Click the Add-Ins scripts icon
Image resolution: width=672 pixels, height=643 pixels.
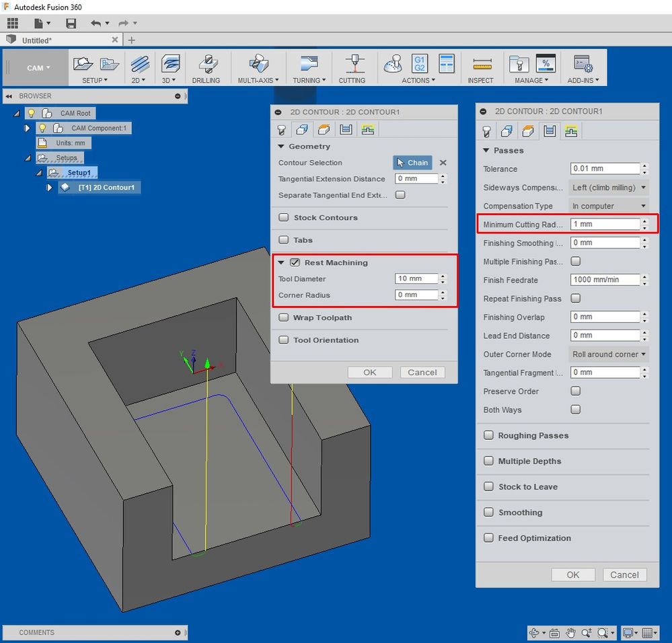pos(583,63)
